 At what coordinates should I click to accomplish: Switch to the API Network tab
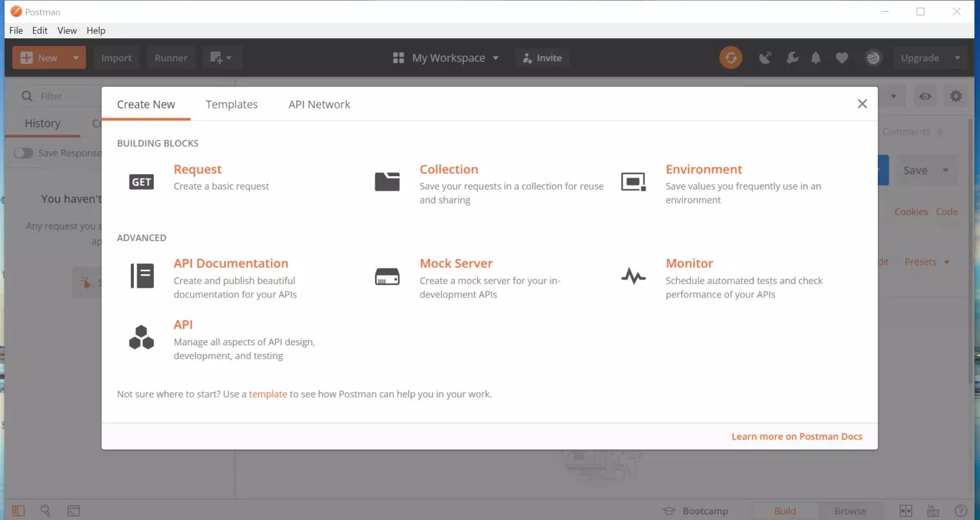point(319,104)
